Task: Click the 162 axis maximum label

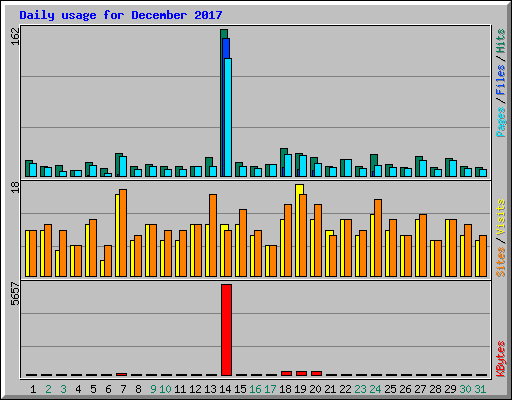Action: coord(15,36)
